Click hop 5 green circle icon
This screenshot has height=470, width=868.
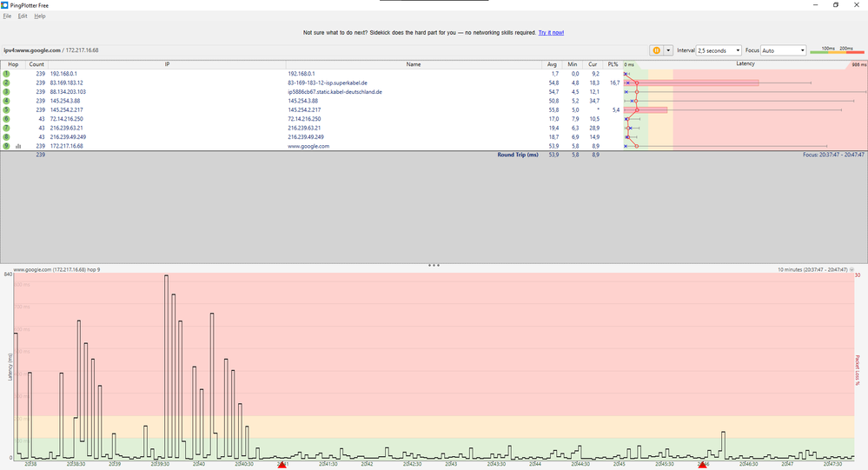click(6, 109)
